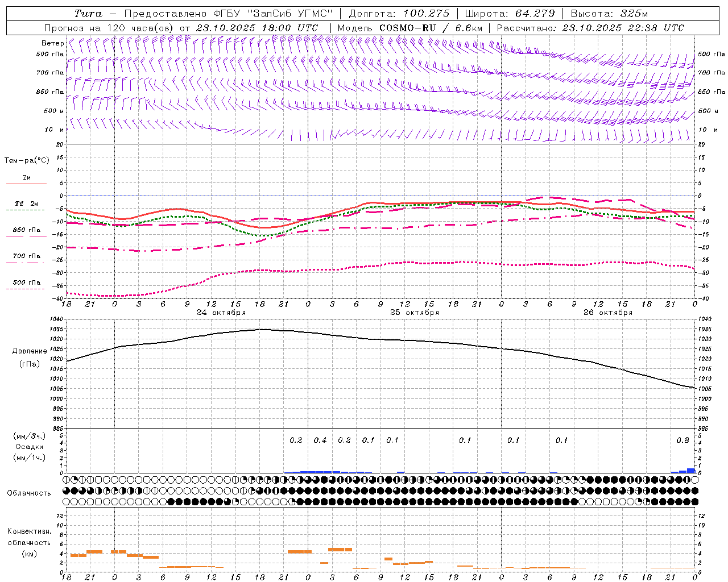Click the Рассчитано: 23.10.2025 22:38 UTC timestamp
Viewport: 728px width, 582px height.
[590, 28]
